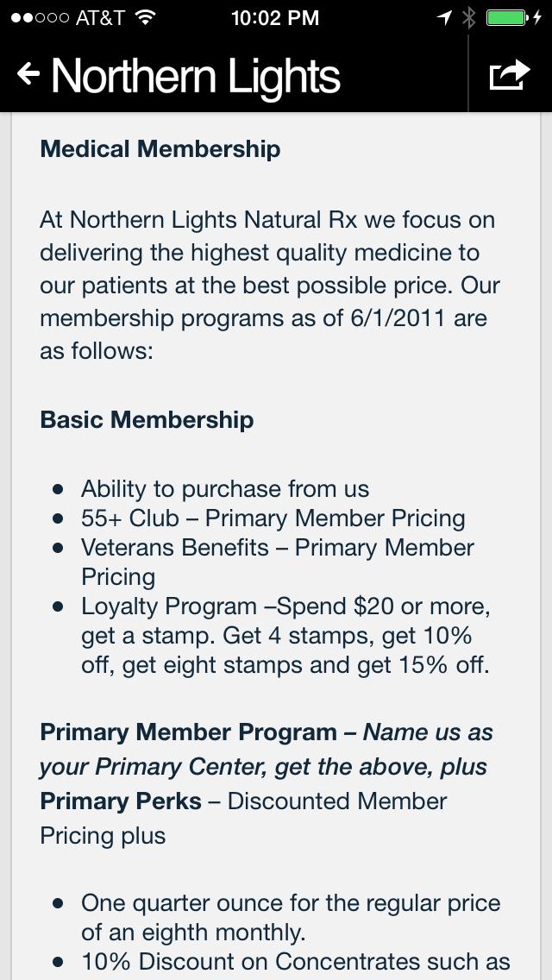Image resolution: width=552 pixels, height=980 pixels.
Task: Tap the Loyalty Program bullet item
Action: (x=285, y=636)
